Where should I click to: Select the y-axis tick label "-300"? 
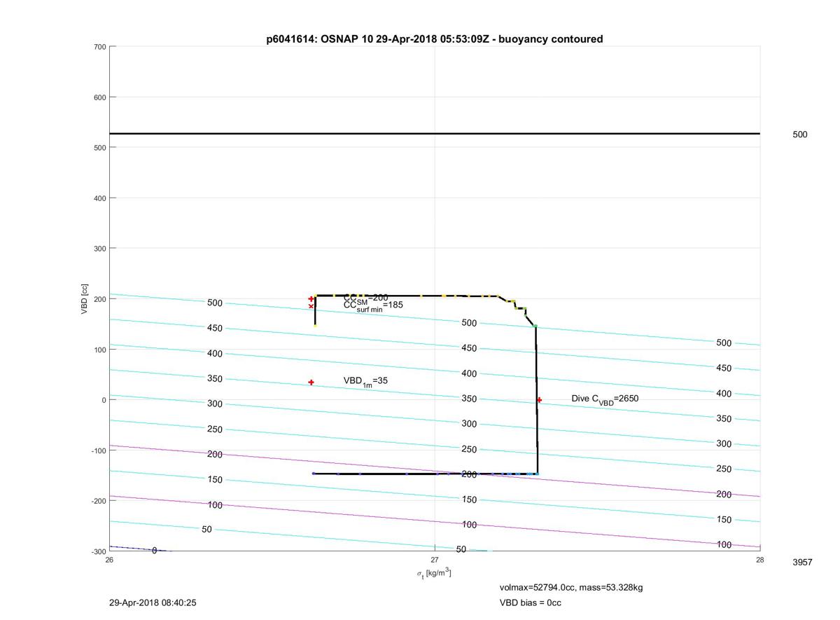coord(98,551)
